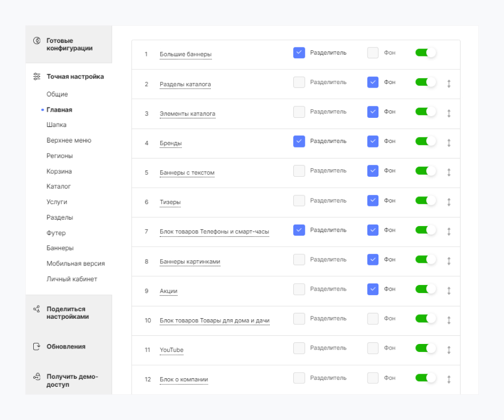The height and width of the screenshot is (420, 504).
Task: Open the Элементы каталога block link
Action: 187,114
